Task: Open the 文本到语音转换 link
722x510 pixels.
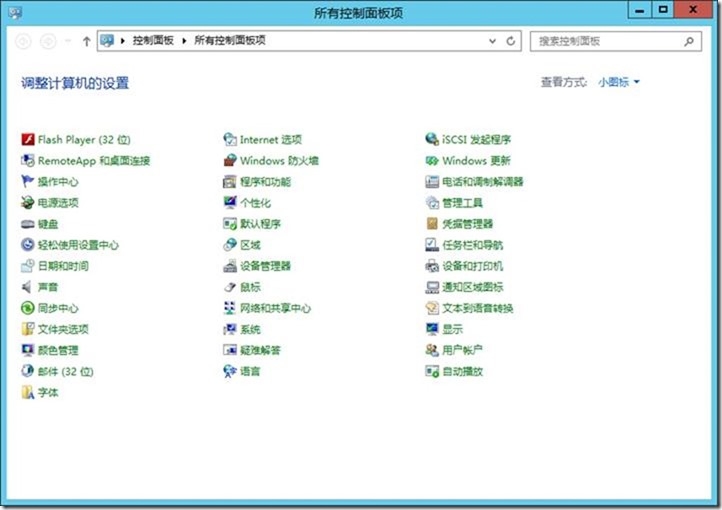Action: click(477, 308)
